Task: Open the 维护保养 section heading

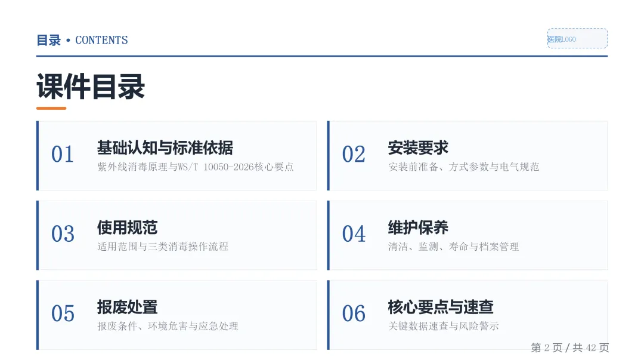Action: (418, 227)
